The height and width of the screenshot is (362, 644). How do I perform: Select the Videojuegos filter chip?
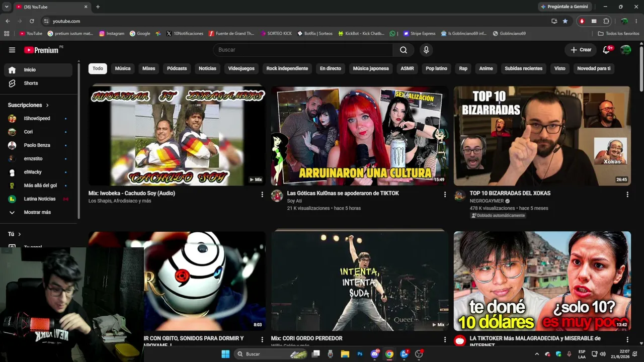[x=241, y=68]
